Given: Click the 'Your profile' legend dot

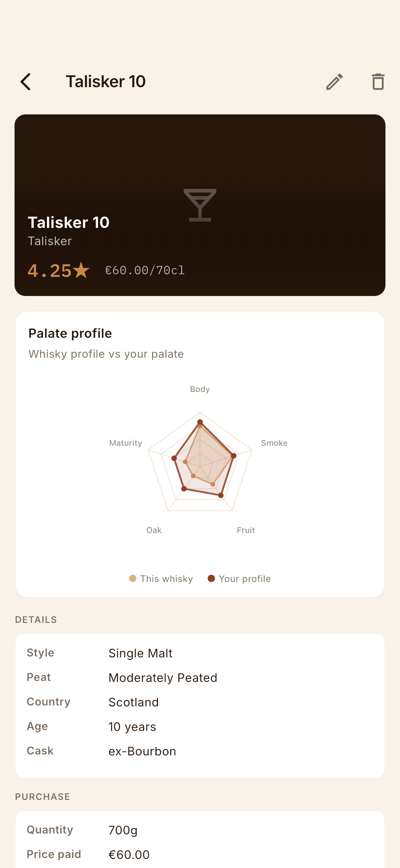Looking at the screenshot, I should (x=211, y=579).
